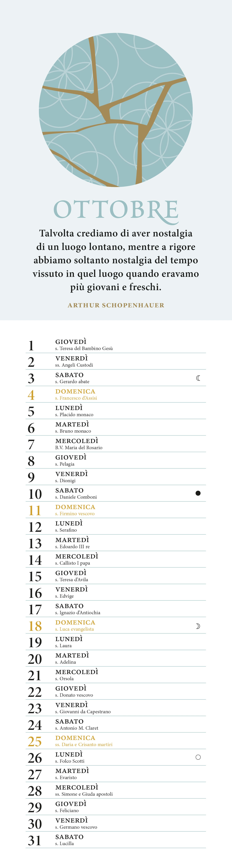Select day number 20
This screenshot has width=232, height=868.
point(35,659)
